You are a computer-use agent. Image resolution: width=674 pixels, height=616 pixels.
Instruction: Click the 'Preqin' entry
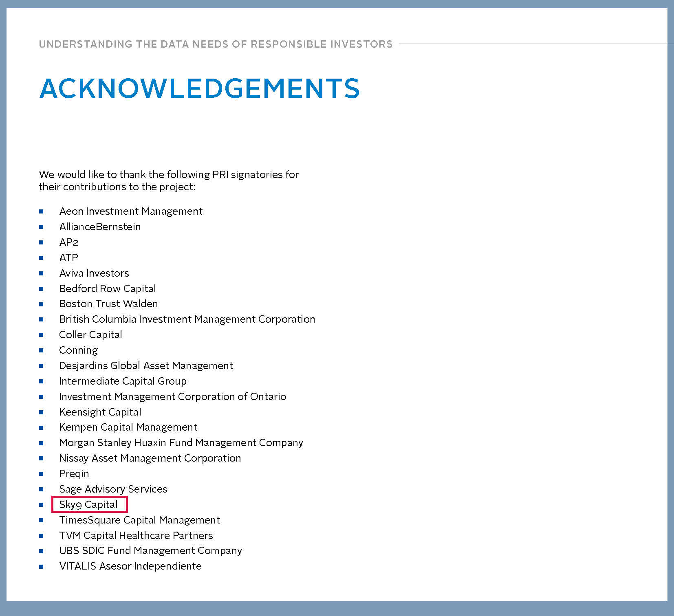pos(74,474)
